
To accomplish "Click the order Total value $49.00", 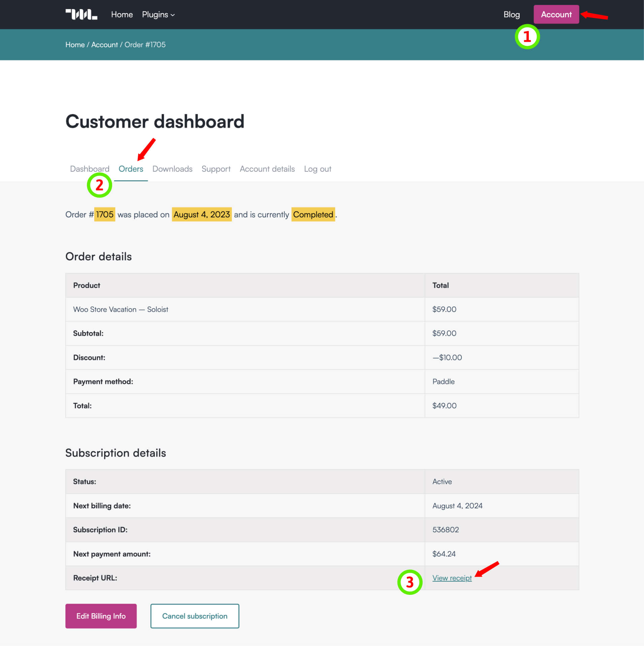I will pyautogui.click(x=444, y=406).
